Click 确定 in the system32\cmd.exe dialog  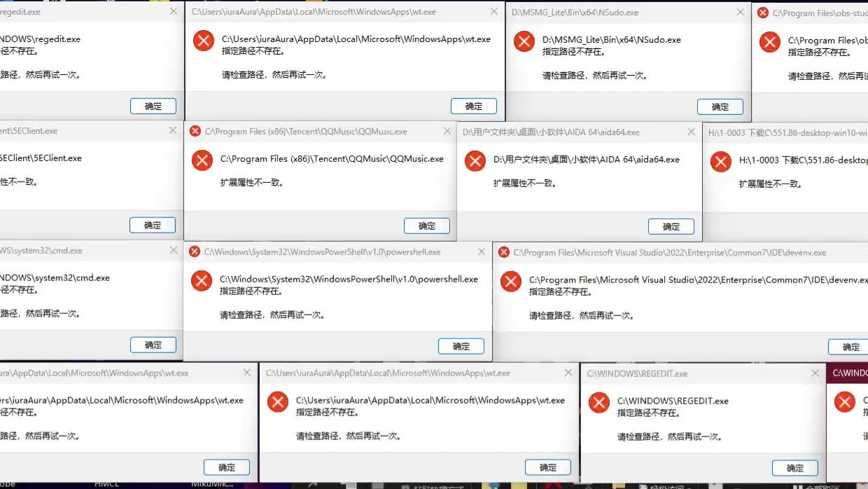tap(153, 345)
